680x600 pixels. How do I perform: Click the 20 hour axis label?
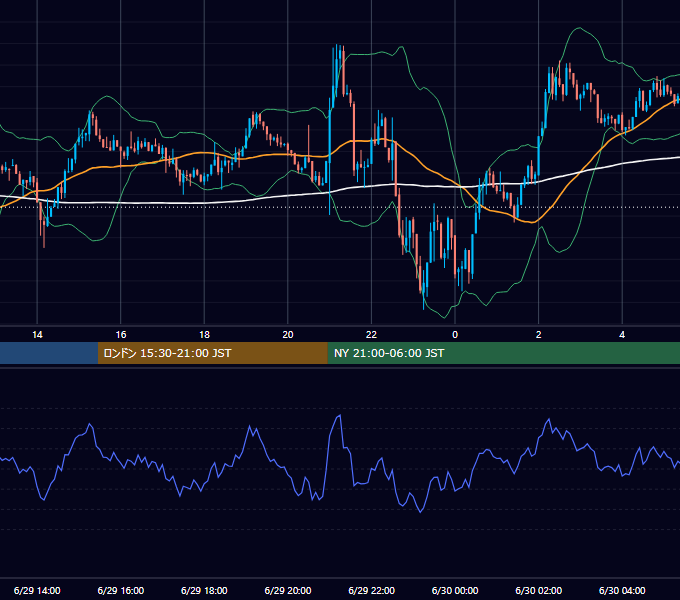[x=288, y=335]
